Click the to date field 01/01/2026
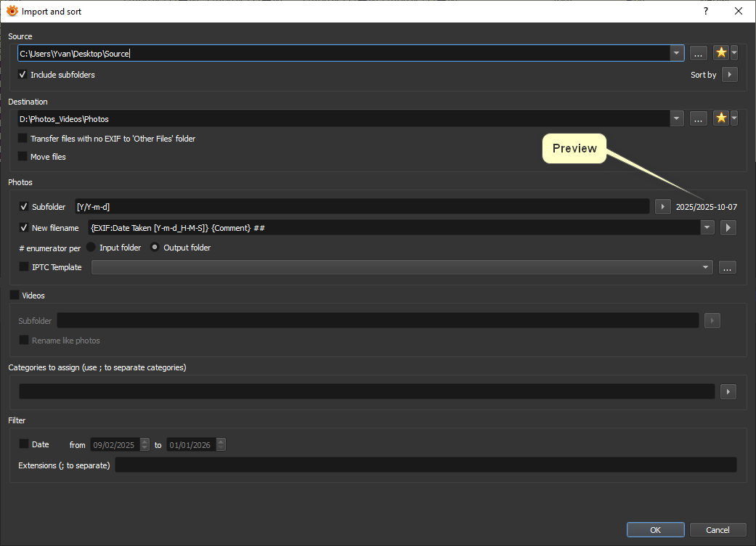Image resolution: width=756 pixels, height=546 pixels. point(192,444)
